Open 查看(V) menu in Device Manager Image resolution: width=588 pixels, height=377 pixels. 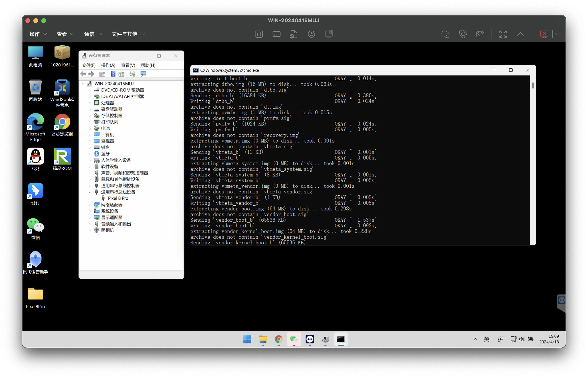pos(128,65)
